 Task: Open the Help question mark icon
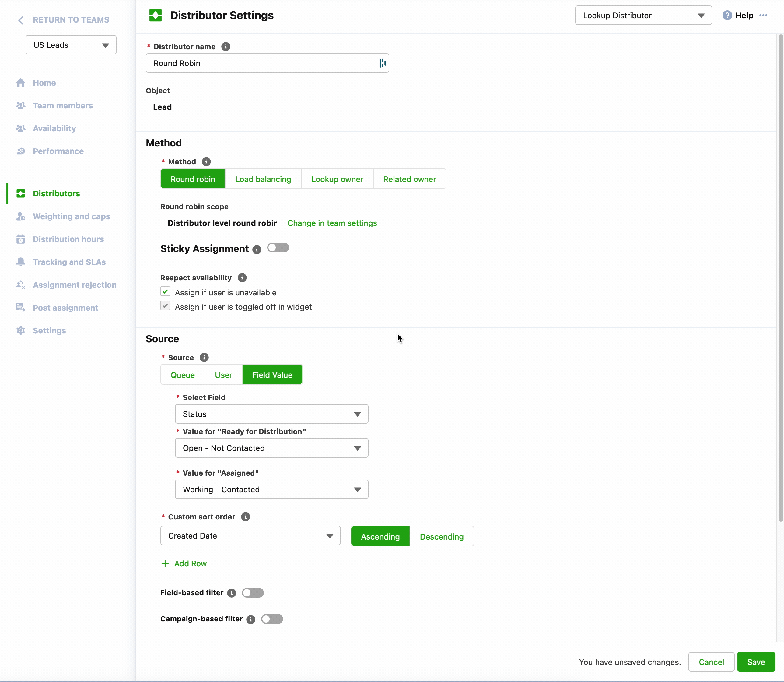(x=728, y=15)
